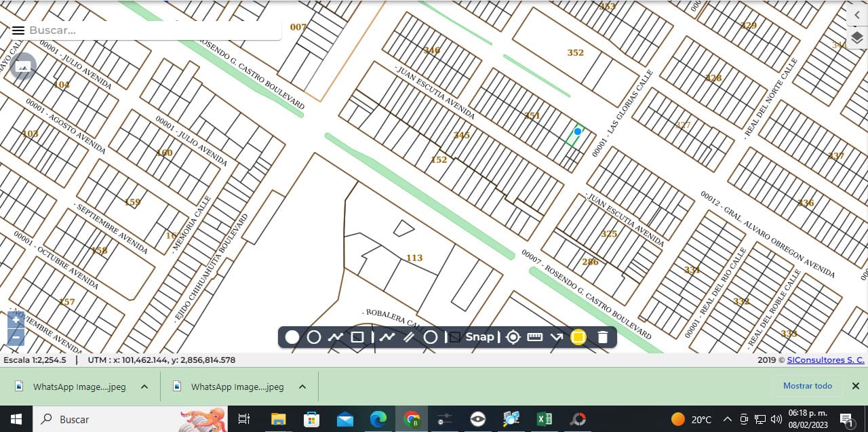Collapse the side panel chevron at top right
This screenshot has height=432, width=868.
(857, 14)
